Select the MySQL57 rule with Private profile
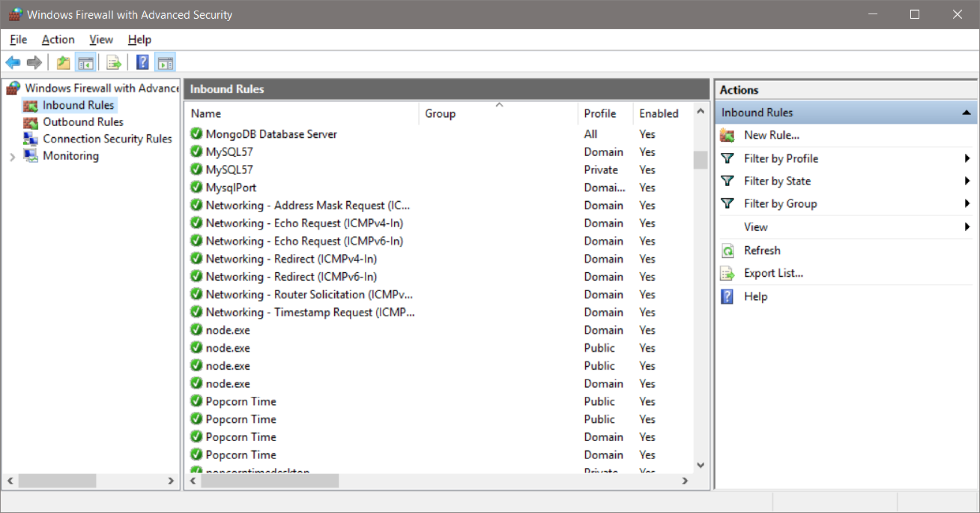The height and width of the screenshot is (513, 980). [x=229, y=170]
